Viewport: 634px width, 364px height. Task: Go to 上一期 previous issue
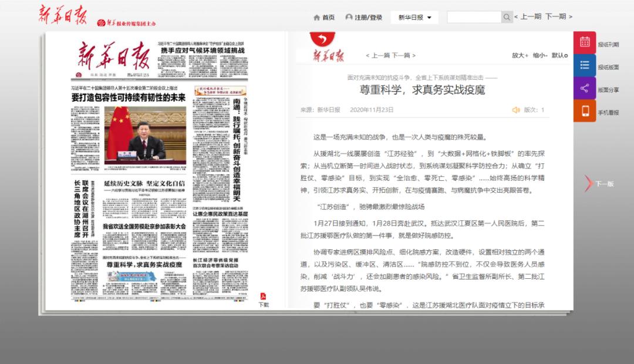coord(528,16)
